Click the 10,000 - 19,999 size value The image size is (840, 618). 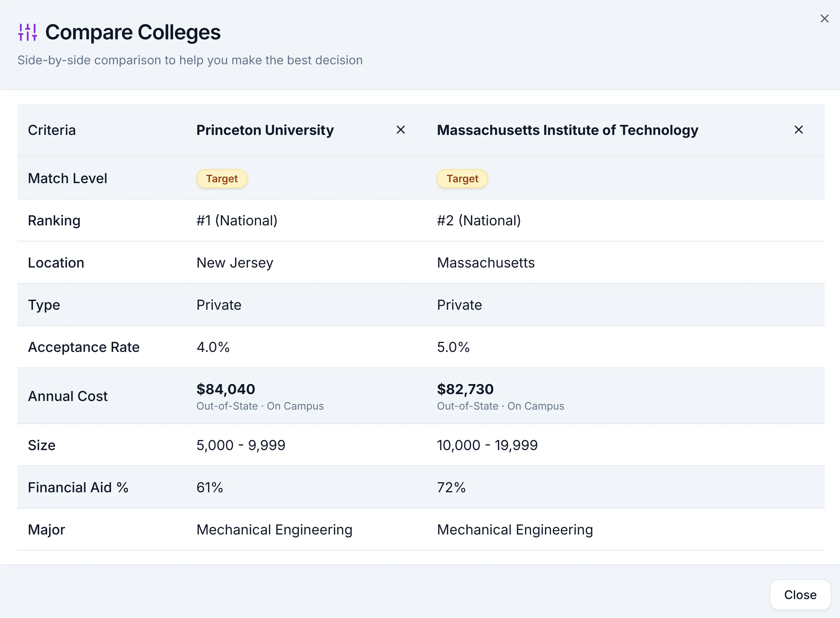pyautogui.click(x=487, y=445)
